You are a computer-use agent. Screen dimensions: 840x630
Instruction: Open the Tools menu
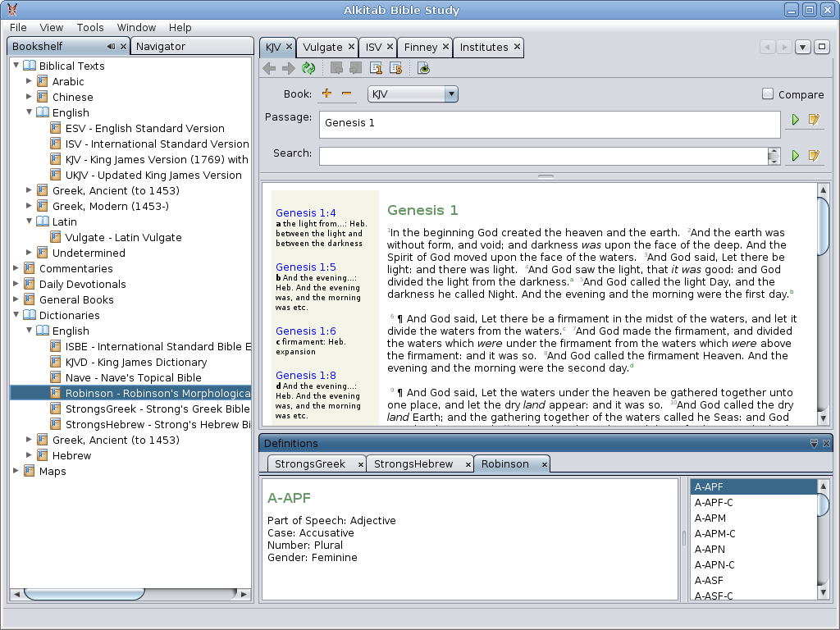pyautogui.click(x=90, y=28)
